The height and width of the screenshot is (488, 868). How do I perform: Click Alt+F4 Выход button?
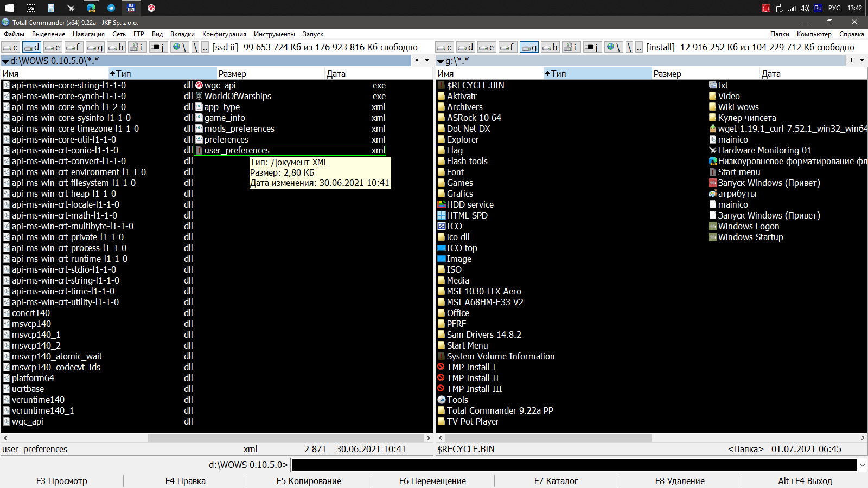(x=805, y=481)
